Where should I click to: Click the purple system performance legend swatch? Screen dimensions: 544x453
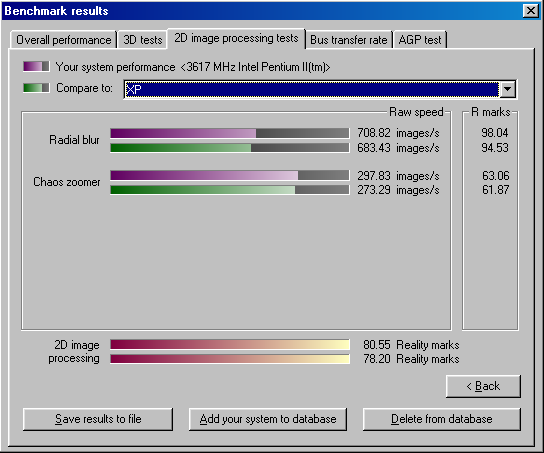click(x=36, y=66)
